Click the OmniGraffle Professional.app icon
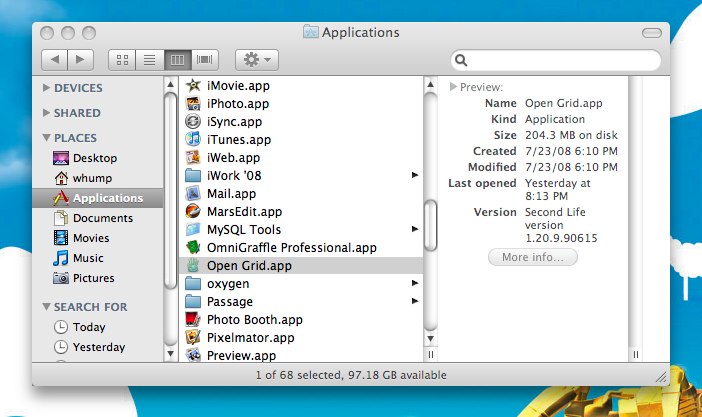This screenshot has height=417, width=702. click(x=193, y=247)
